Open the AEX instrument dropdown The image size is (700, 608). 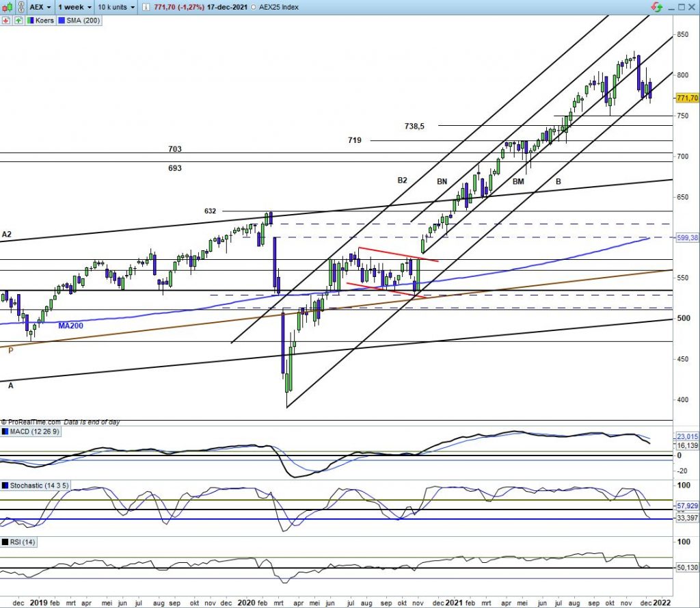click(x=39, y=7)
